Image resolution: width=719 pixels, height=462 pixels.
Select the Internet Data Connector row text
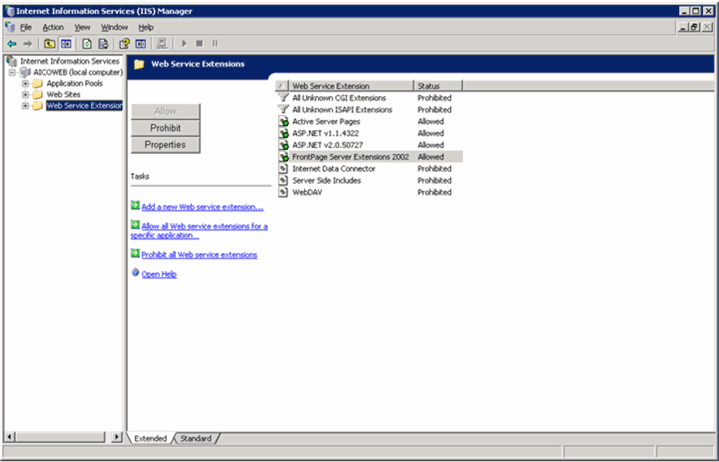pyautogui.click(x=334, y=169)
